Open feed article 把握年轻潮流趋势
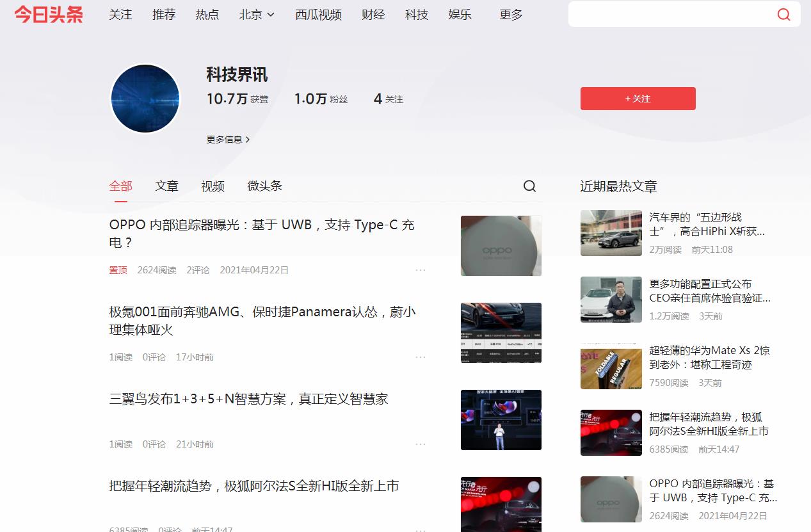811x532 pixels. click(254, 486)
